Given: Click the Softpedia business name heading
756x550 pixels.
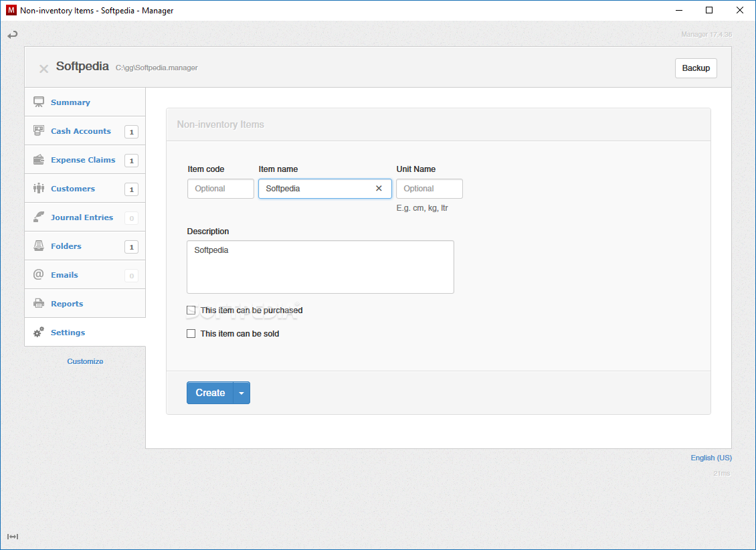Looking at the screenshot, I should 82,66.
